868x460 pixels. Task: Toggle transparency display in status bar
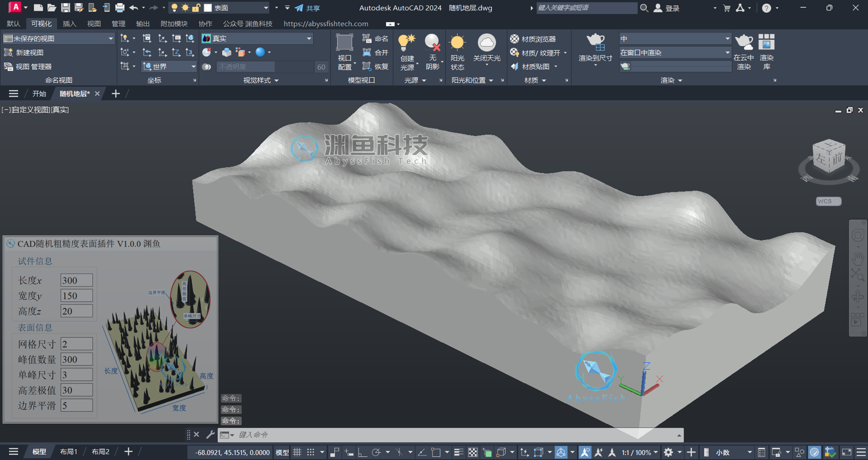click(x=473, y=452)
